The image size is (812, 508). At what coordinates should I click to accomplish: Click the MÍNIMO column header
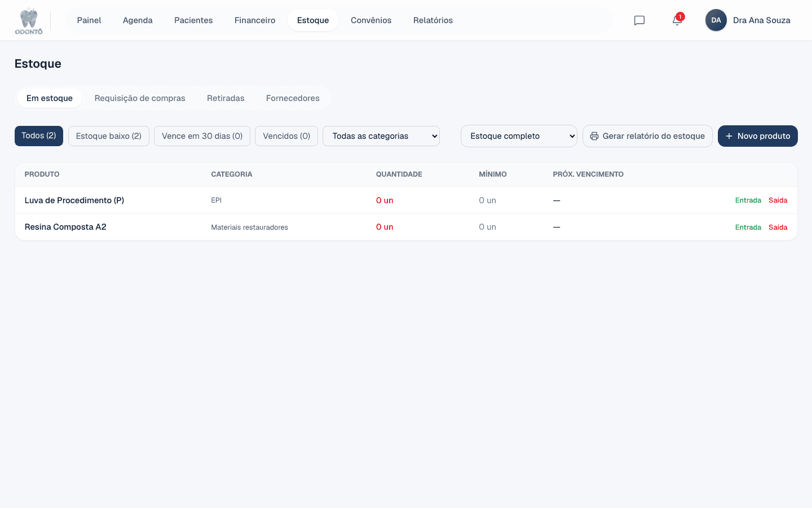(x=493, y=174)
